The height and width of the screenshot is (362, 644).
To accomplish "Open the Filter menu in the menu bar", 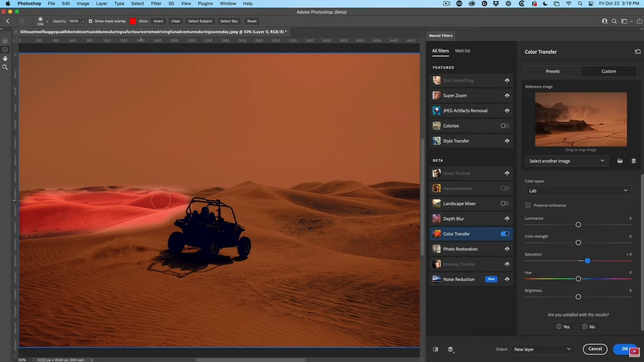I will click(x=156, y=3).
